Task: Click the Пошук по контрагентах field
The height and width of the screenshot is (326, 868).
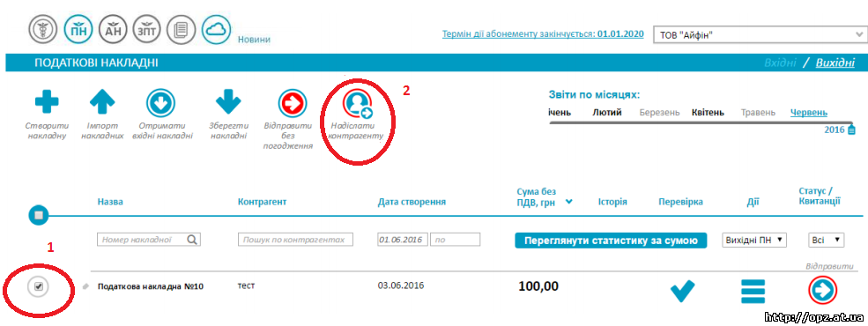Action: click(x=295, y=240)
